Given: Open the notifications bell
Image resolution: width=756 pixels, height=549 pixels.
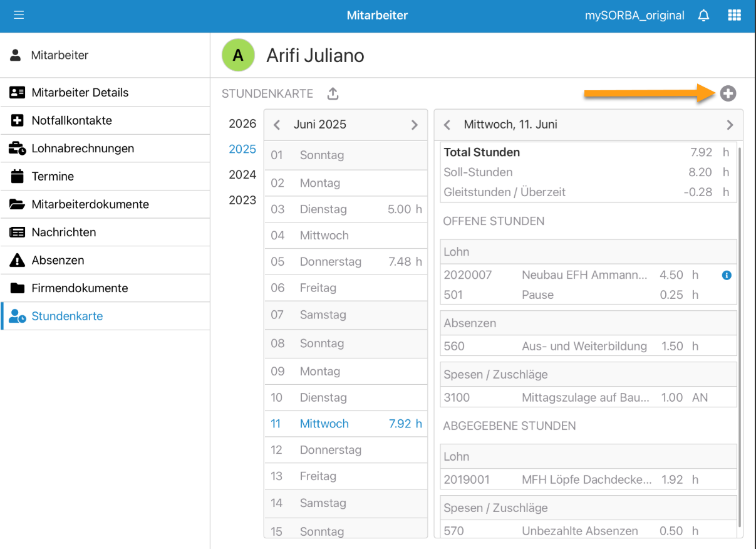Looking at the screenshot, I should pos(703,16).
